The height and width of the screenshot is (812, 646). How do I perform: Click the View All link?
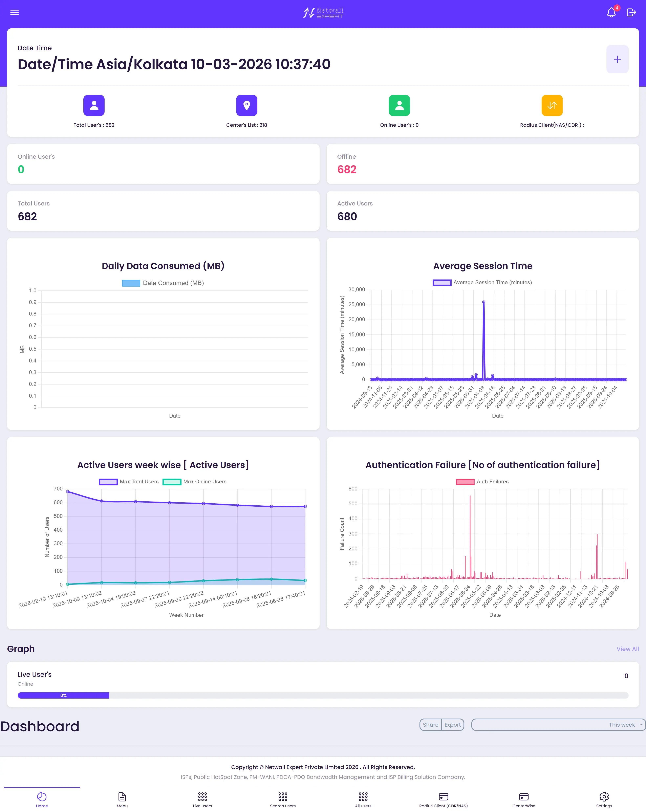(x=627, y=649)
